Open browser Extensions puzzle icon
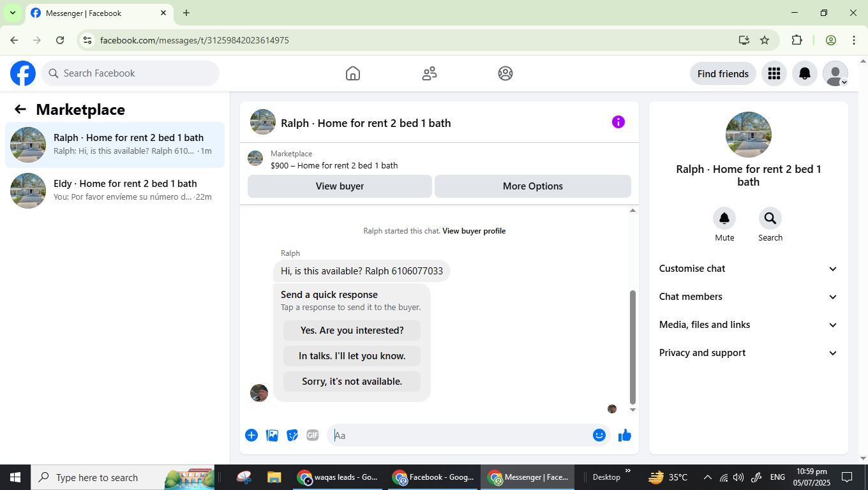 coord(797,40)
